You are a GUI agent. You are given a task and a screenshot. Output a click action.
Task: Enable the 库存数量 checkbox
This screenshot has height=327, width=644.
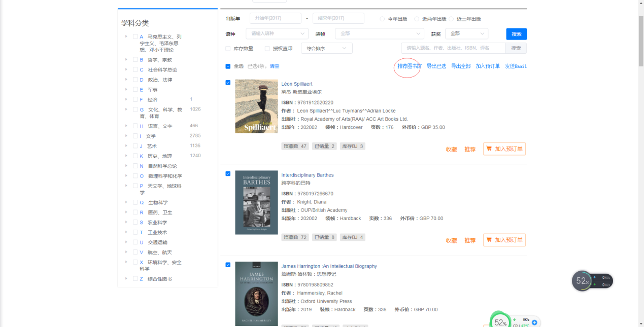pos(228,49)
